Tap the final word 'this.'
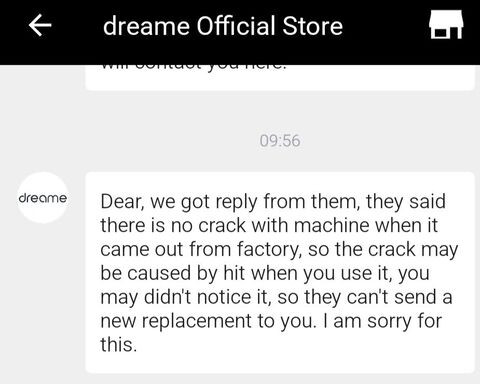 point(119,345)
